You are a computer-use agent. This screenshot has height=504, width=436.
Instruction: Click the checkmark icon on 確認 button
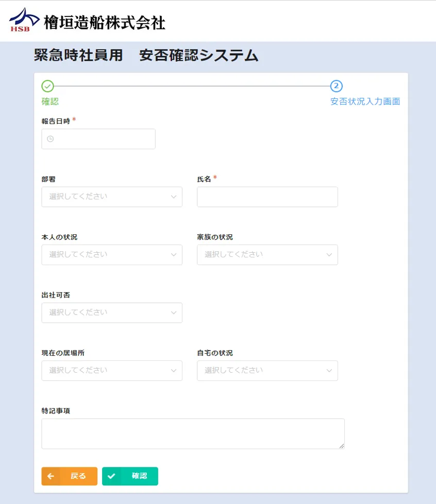pos(111,476)
